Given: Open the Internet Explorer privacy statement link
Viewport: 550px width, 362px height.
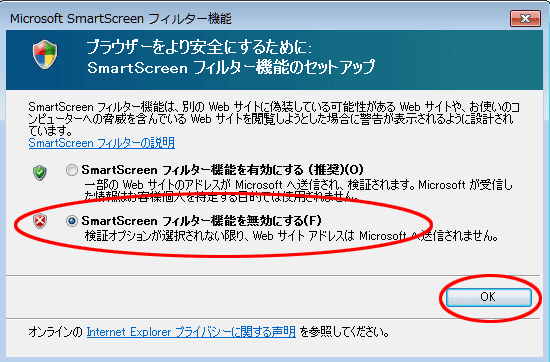Looking at the screenshot, I should (191, 332).
